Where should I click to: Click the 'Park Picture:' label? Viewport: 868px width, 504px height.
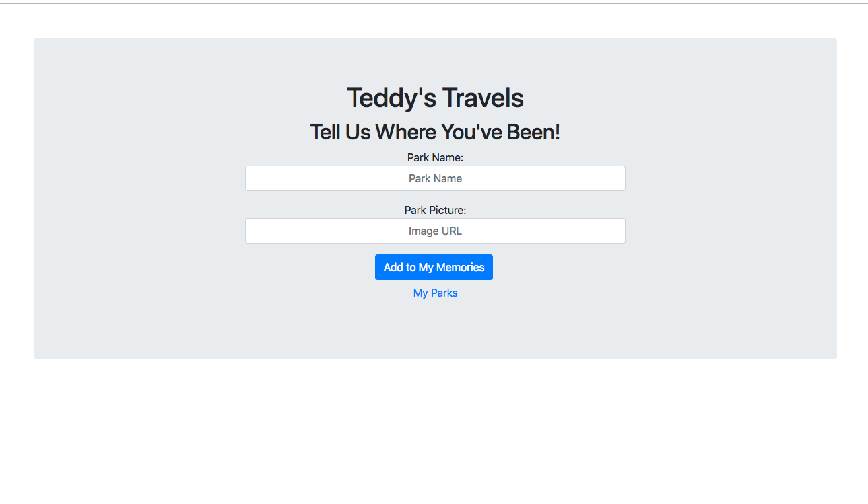[435, 210]
